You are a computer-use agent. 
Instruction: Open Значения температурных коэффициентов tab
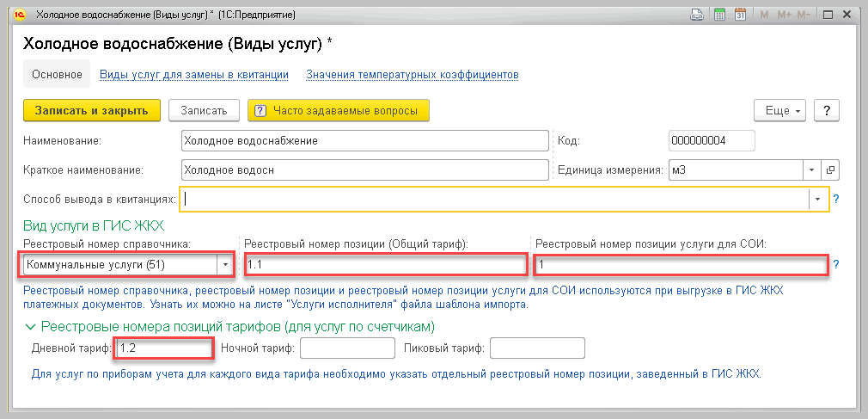[412, 75]
